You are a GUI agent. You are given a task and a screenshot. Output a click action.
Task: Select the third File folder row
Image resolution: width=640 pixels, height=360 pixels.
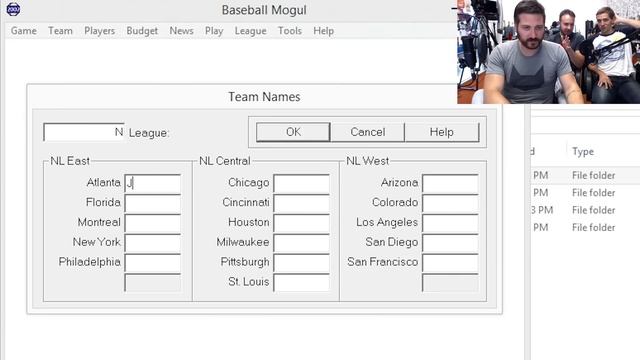(585, 210)
